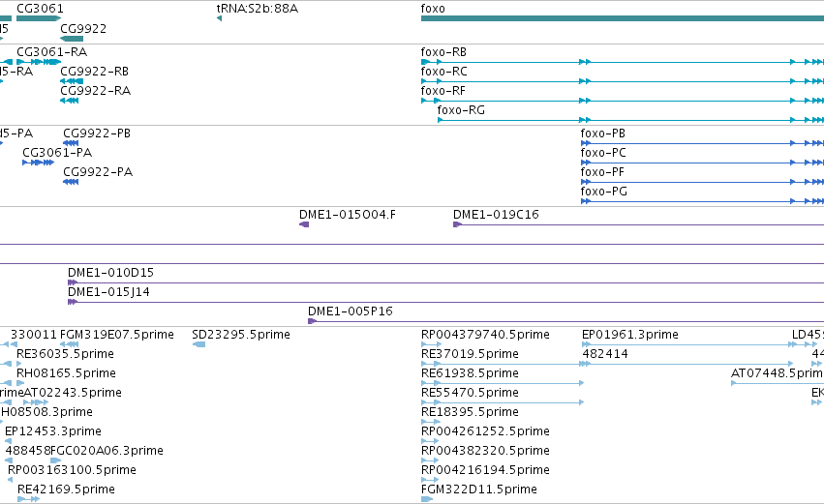824x504 pixels.
Task: Click the EP01961.3prime EST label
Action: (630, 335)
